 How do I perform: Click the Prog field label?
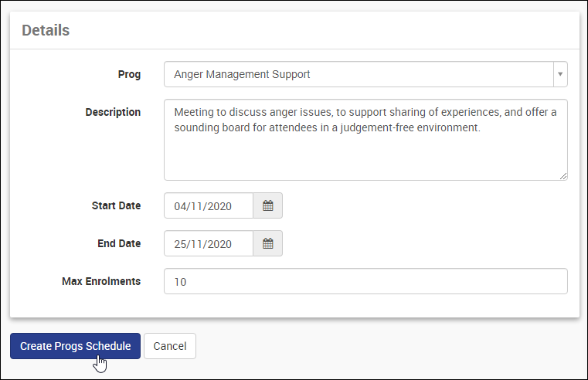click(x=129, y=75)
